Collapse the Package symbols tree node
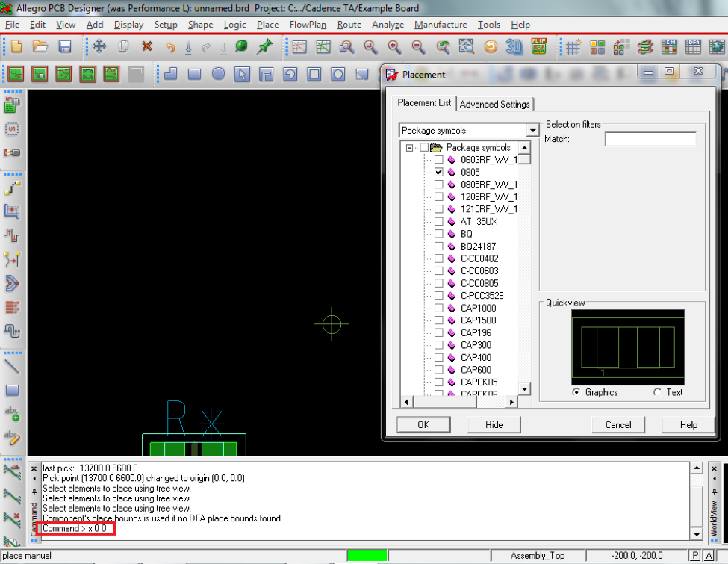 [409, 148]
